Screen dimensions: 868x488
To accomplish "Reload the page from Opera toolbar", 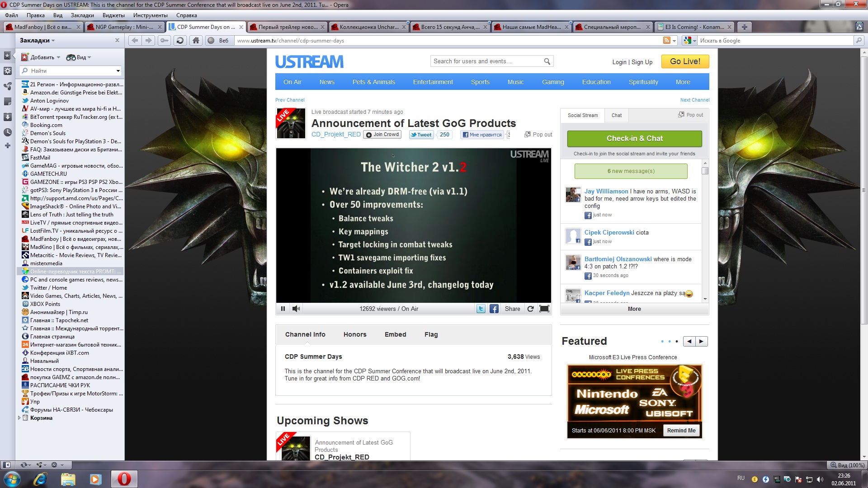I will 180,41.
